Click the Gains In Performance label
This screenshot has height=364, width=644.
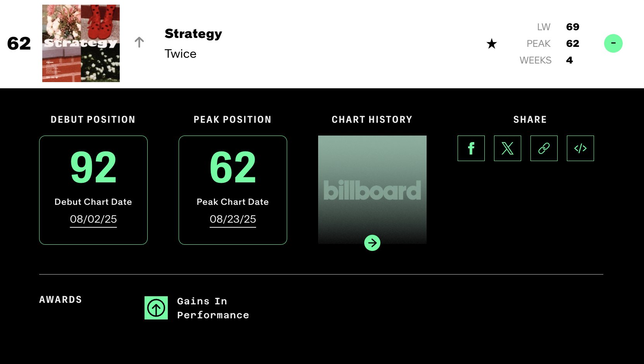click(x=213, y=308)
